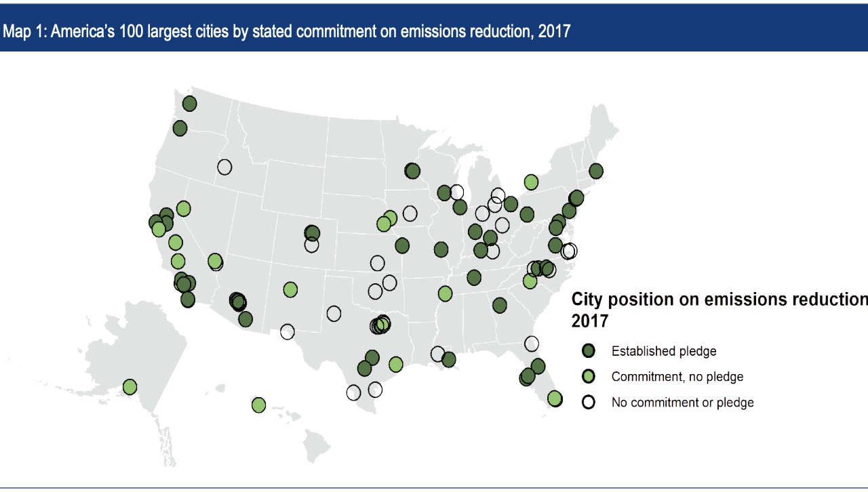Click the white El Paso marker
This screenshot has width=868, height=492.
(x=288, y=331)
